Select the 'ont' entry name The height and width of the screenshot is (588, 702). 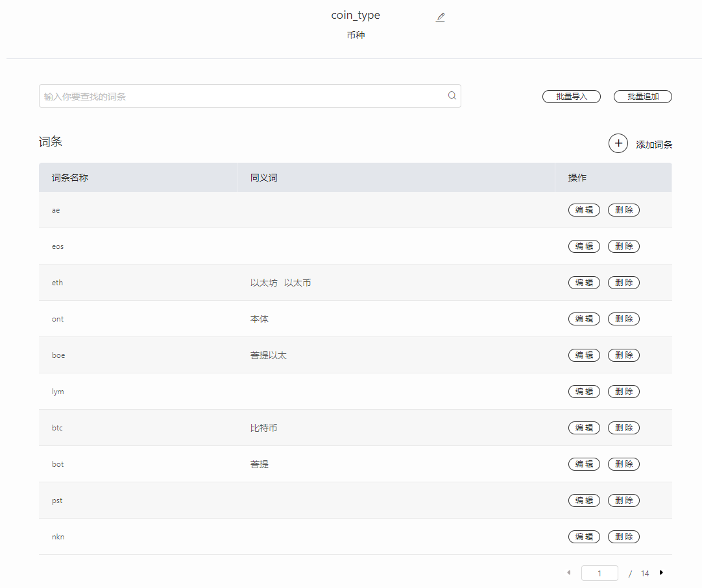[x=58, y=318]
